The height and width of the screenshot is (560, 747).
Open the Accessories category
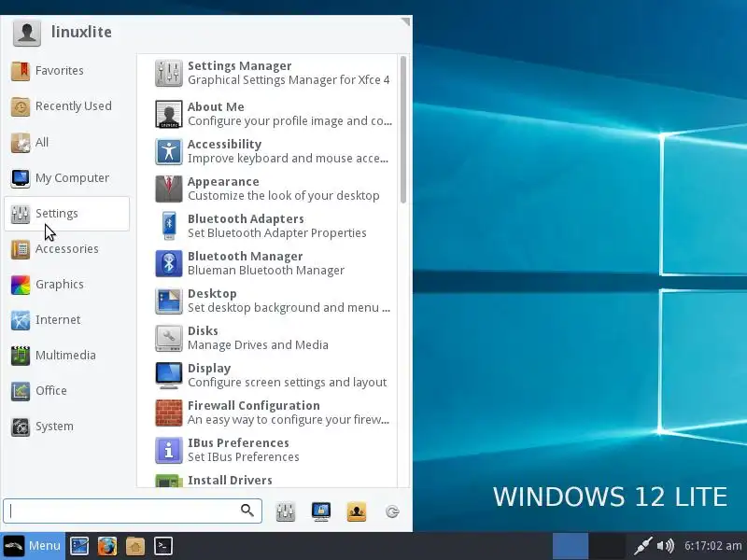(66, 249)
